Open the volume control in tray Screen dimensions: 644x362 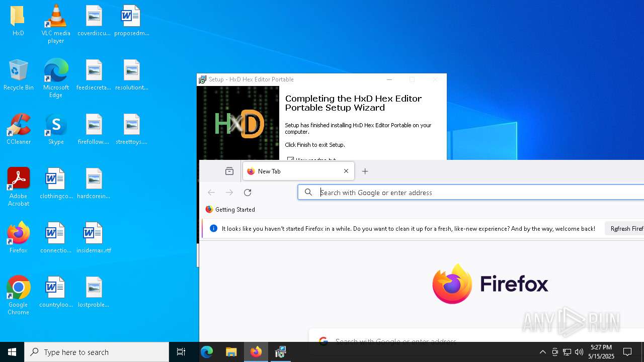[x=579, y=352]
